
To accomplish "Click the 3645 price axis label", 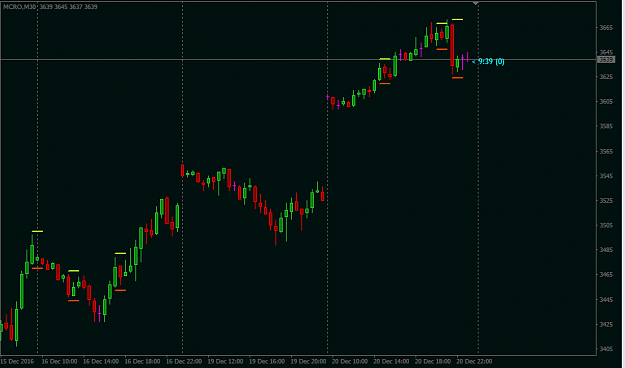I will (x=606, y=52).
